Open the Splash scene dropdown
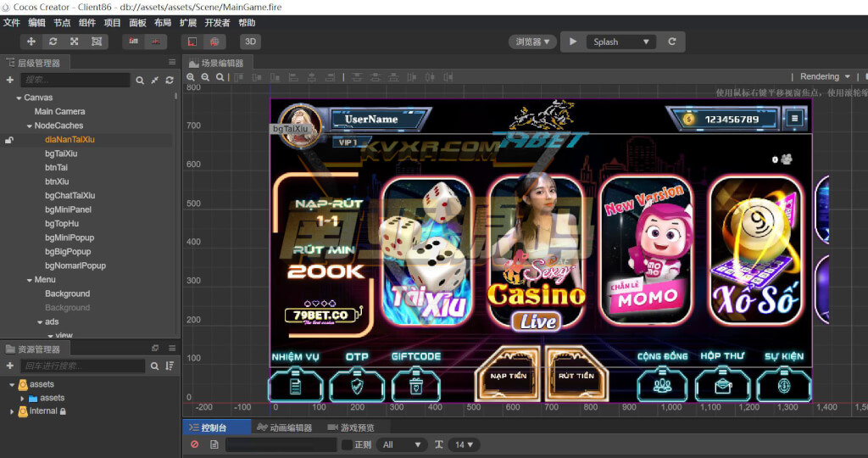Viewport: 868px width, 458px height. (x=620, y=42)
